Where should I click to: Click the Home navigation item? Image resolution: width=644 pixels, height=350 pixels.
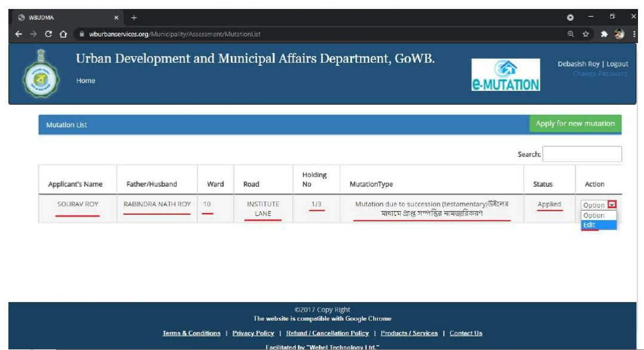coord(86,80)
